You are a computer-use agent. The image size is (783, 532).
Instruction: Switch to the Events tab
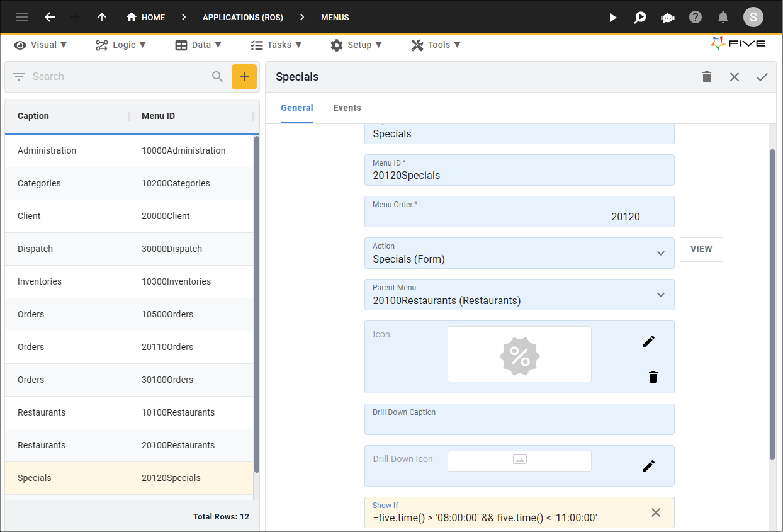tap(347, 108)
